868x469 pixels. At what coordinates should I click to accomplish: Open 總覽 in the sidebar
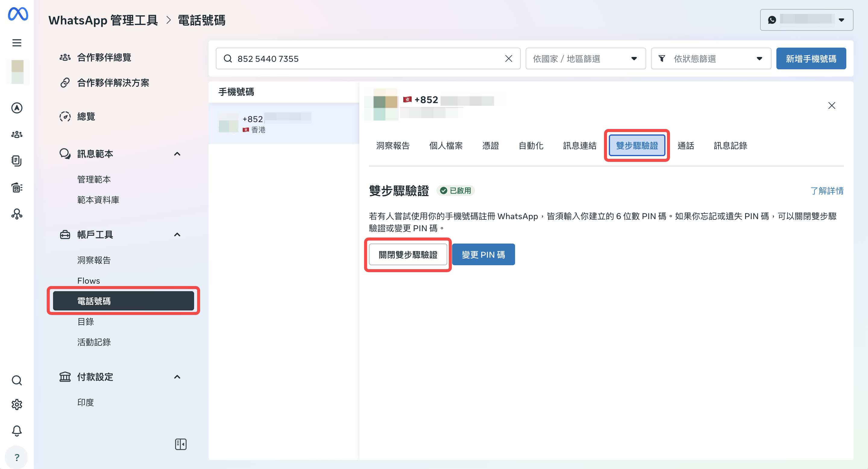(x=77, y=117)
